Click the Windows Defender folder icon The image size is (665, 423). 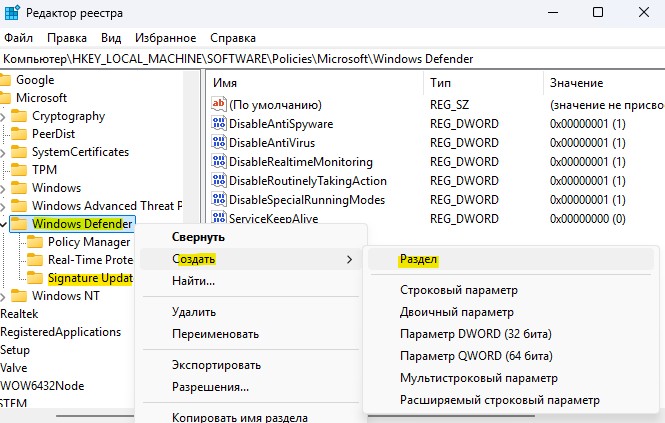[19, 224]
